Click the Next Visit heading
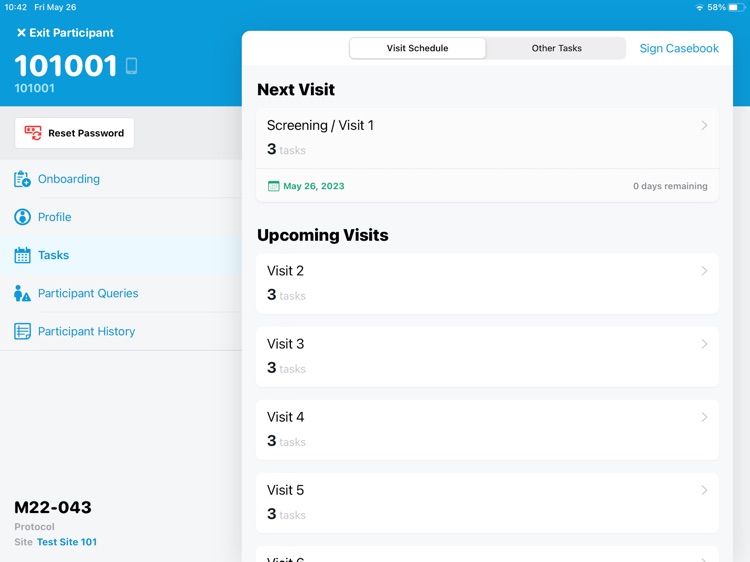750x562 pixels. (x=296, y=89)
